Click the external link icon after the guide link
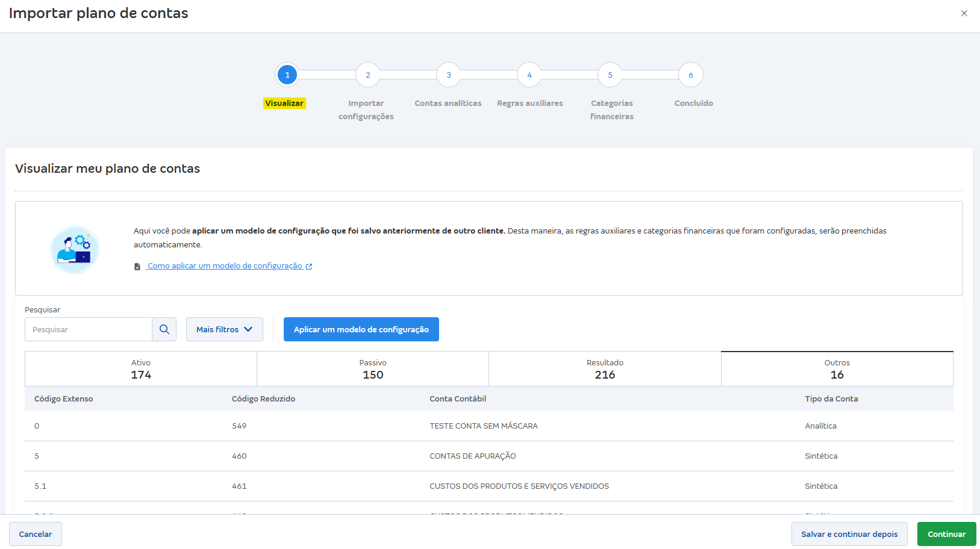 (309, 265)
